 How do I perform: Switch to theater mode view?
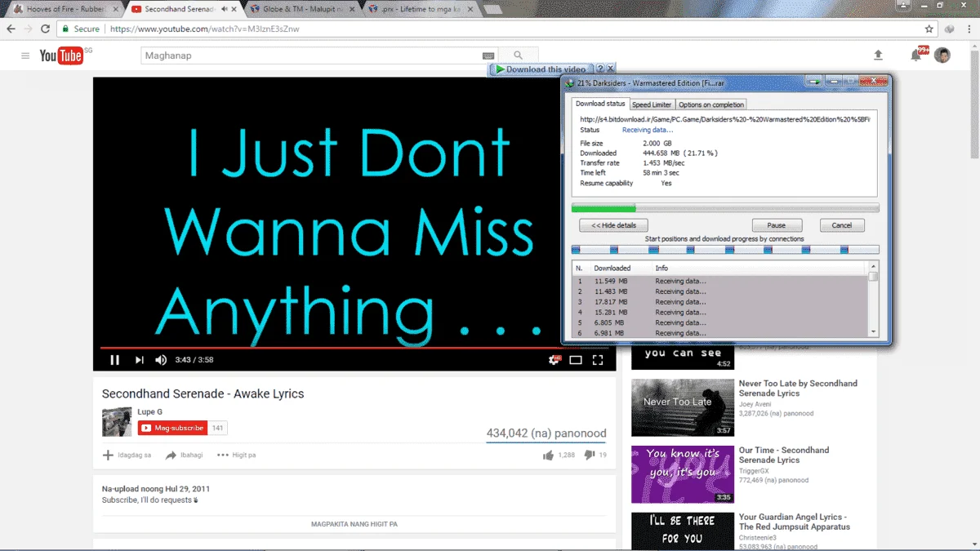(576, 360)
